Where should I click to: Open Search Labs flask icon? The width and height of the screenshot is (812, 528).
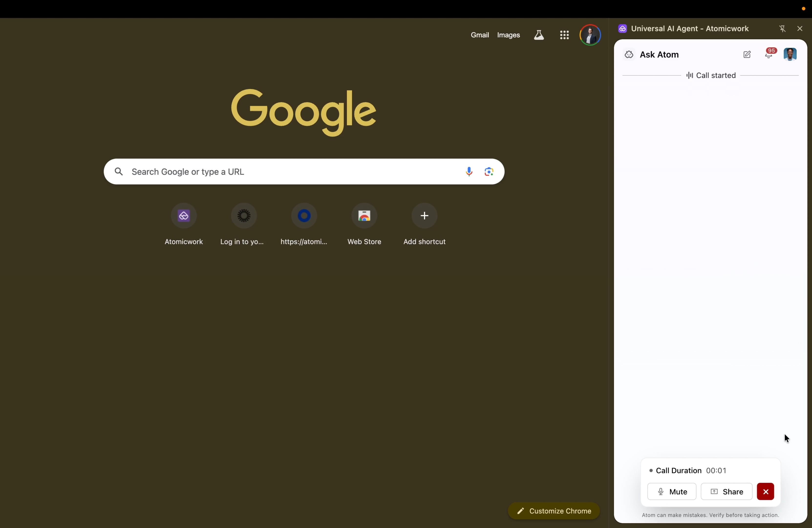point(539,35)
